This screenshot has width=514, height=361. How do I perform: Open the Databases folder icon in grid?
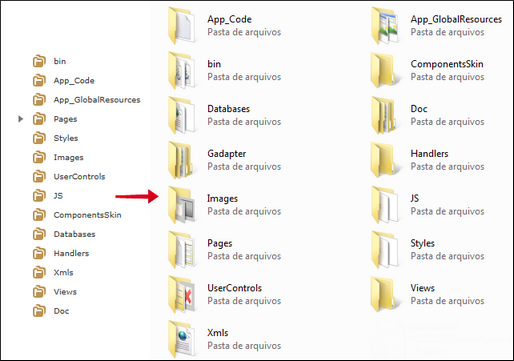click(182, 115)
